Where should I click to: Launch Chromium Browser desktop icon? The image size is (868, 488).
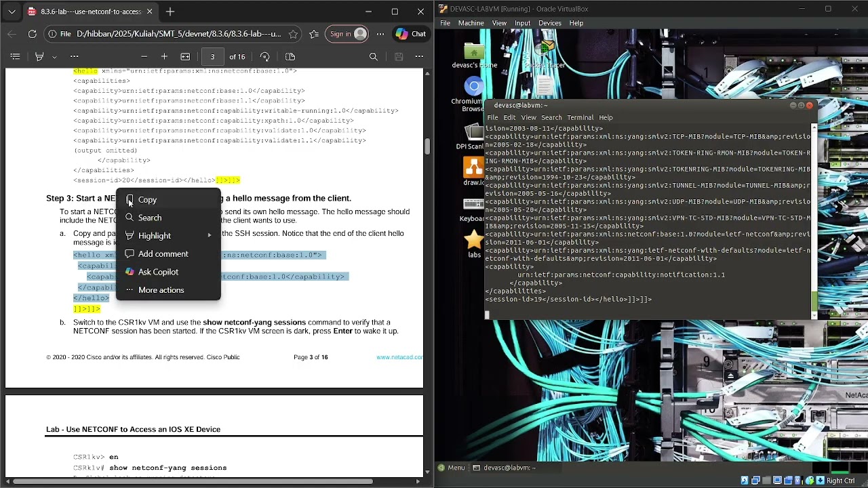click(473, 94)
